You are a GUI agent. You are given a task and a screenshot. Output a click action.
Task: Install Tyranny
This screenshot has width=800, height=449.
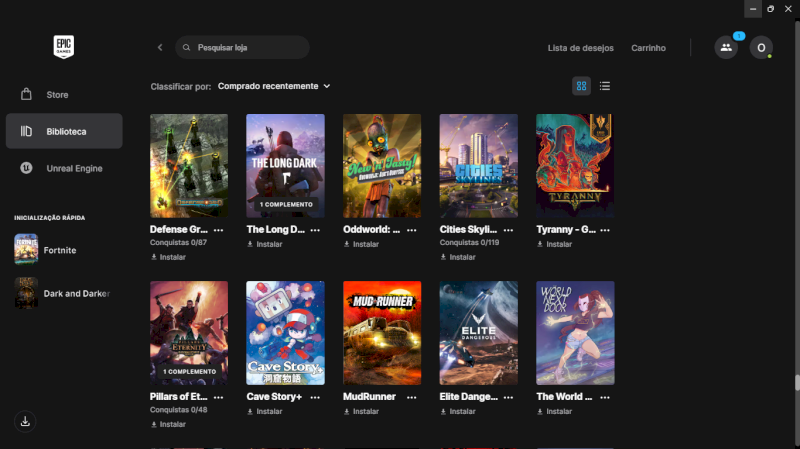[554, 244]
